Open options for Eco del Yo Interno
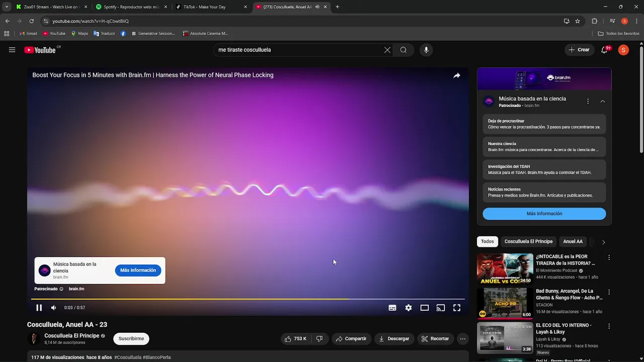This screenshot has height=362, width=644. tap(609, 326)
